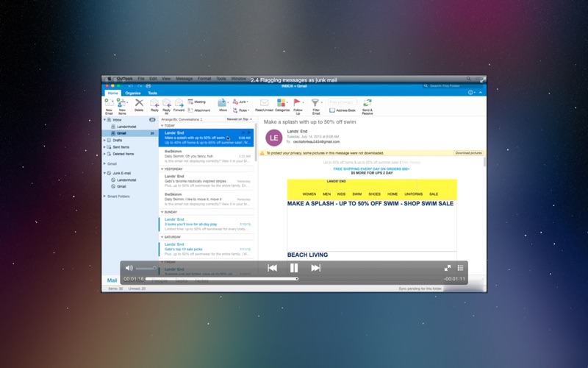The width and height of the screenshot is (588, 368).
Task: Collapse the TODAY message group
Action: pyautogui.click(x=162, y=126)
